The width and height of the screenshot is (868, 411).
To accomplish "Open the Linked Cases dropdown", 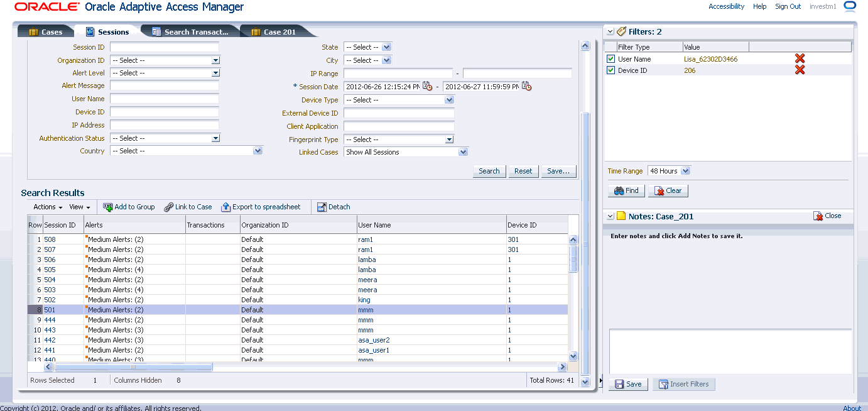I will [463, 152].
